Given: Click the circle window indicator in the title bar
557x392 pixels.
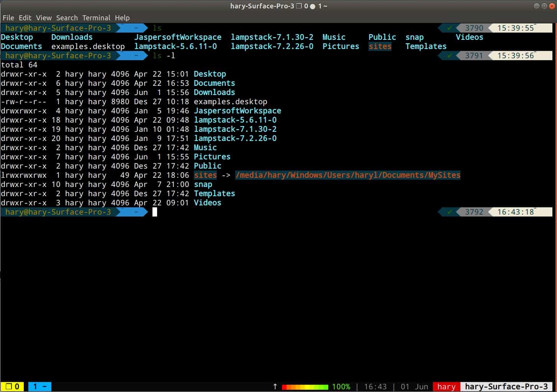Looking at the screenshot, I should tap(312, 6).
